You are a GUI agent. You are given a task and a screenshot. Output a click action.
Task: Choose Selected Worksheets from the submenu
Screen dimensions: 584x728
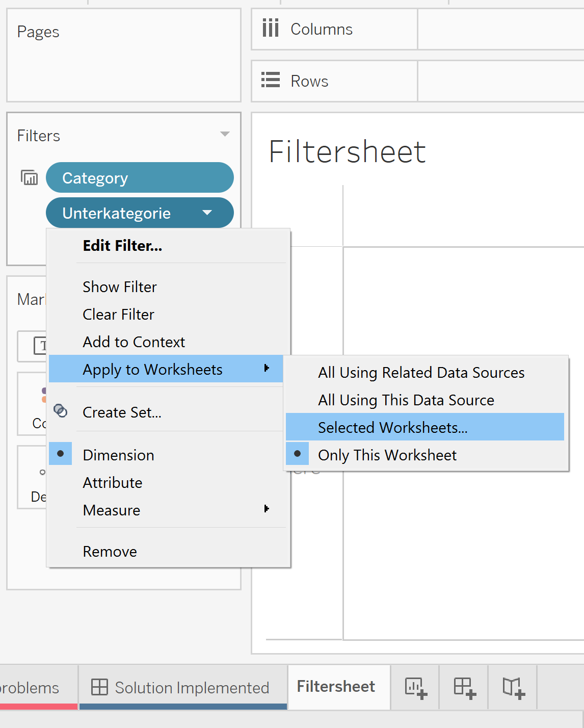[x=393, y=427]
